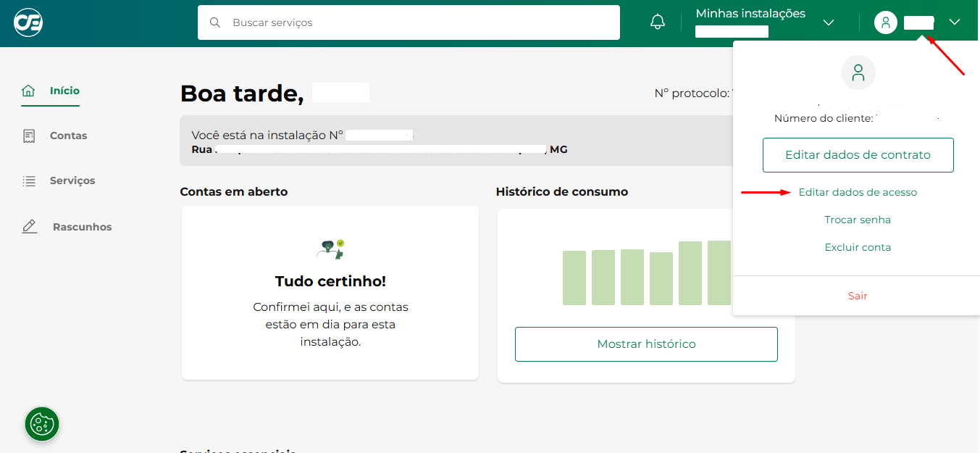The height and width of the screenshot is (453, 980).
Task: Open cookie preferences button
Action: coord(42,424)
